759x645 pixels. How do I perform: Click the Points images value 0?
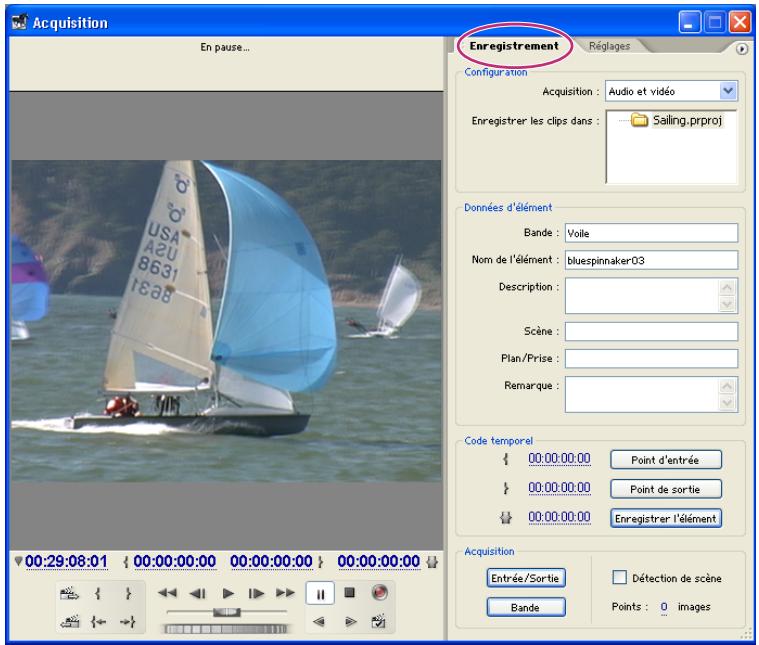click(664, 607)
